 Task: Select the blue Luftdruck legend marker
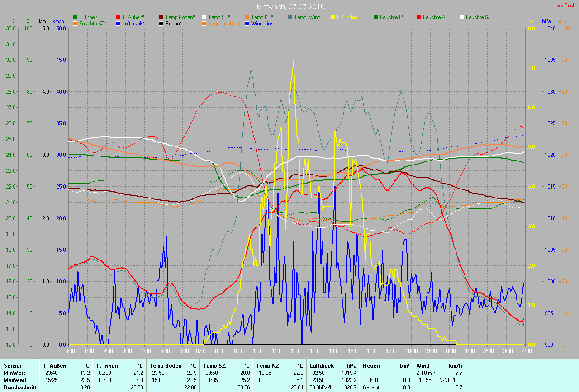point(118,23)
